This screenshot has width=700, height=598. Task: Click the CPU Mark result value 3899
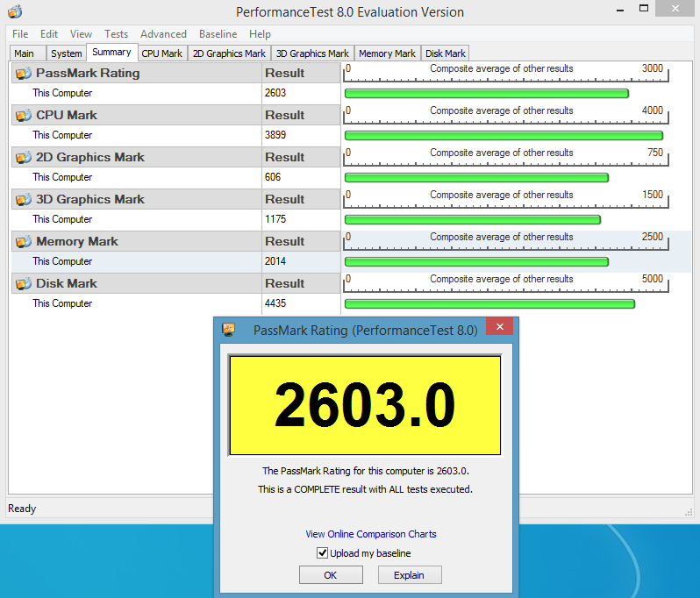point(275,135)
